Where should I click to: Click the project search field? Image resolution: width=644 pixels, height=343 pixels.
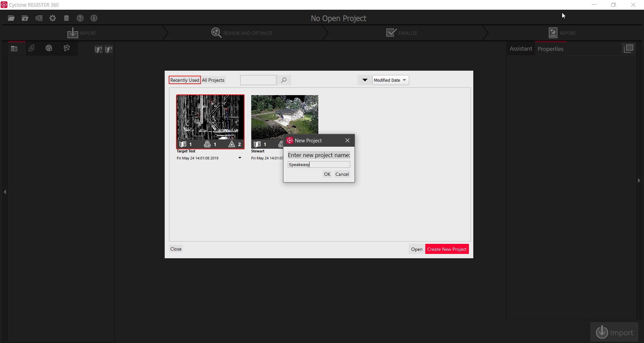pyautogui.click(x=258, y=80)
